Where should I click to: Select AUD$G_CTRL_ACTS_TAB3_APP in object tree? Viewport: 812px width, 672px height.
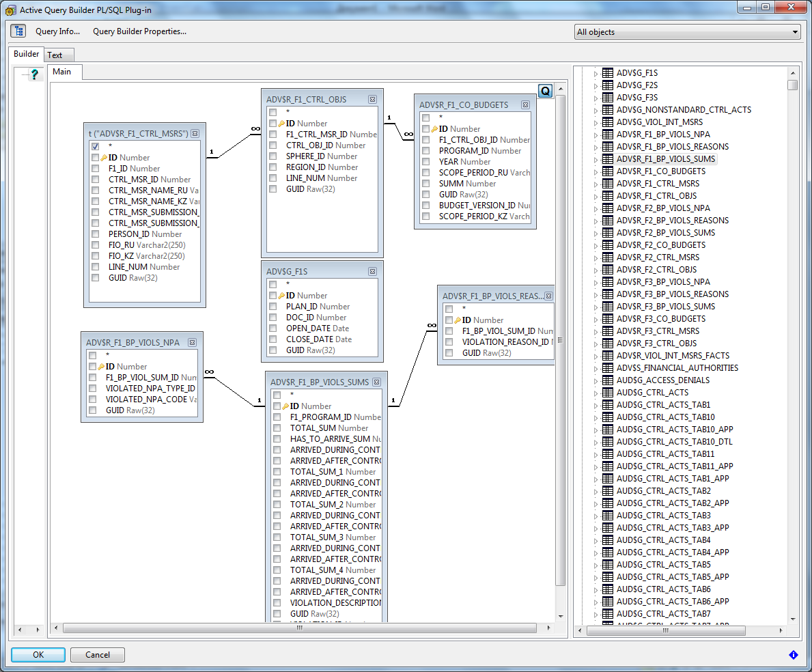673,527
